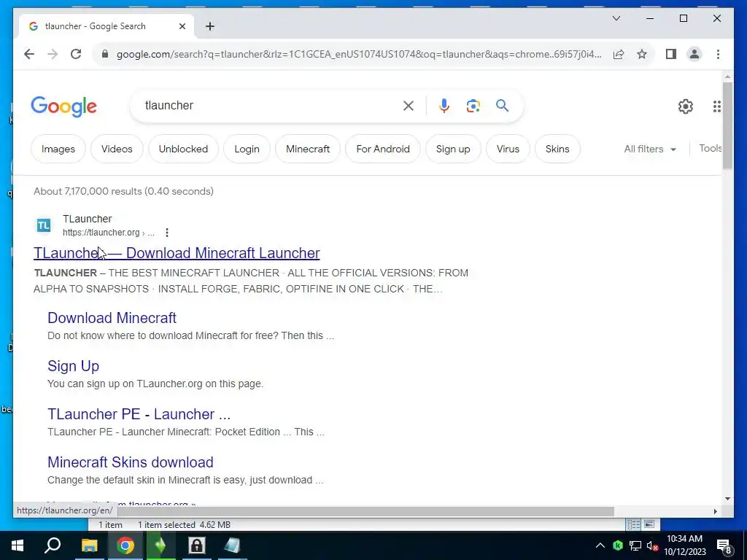Open the Google apps grid
The width and height of the screenshot is (747, 560).
coord(716,106)
